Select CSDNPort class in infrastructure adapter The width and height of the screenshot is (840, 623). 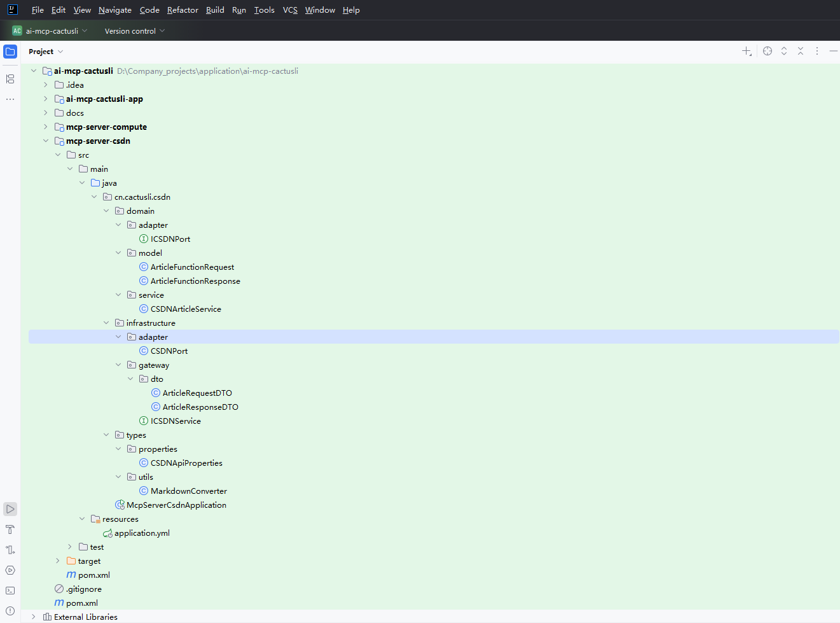tap(169, 351)
